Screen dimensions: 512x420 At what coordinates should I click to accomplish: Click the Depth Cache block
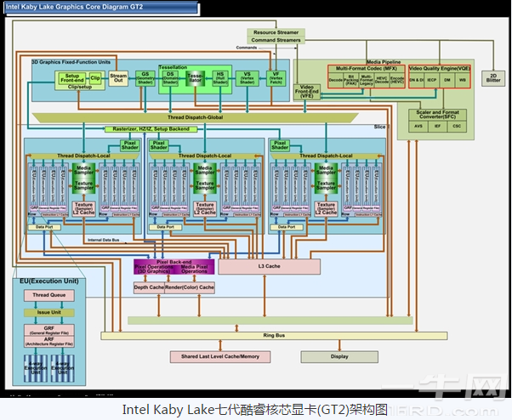click(149, 287)
